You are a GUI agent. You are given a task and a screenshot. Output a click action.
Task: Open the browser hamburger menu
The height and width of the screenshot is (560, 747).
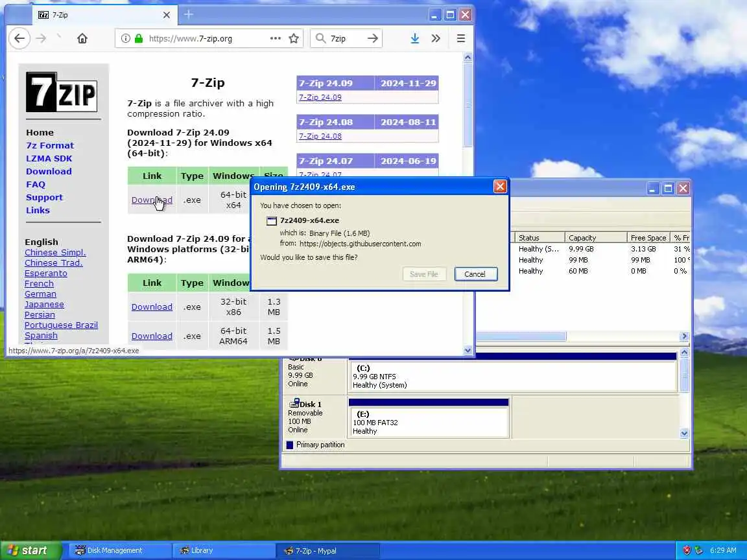pos(460,39)
